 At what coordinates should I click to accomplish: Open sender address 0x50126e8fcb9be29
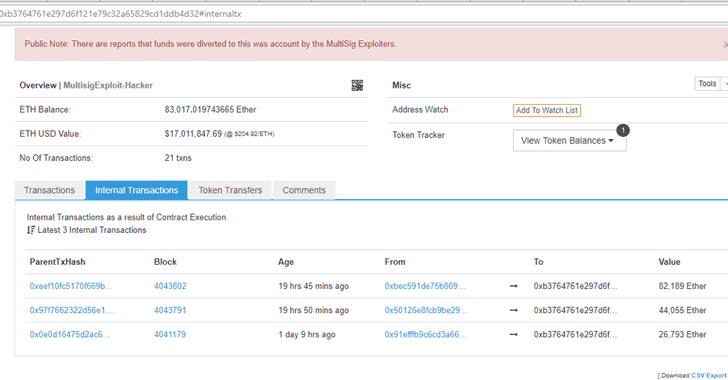(426, 310)
